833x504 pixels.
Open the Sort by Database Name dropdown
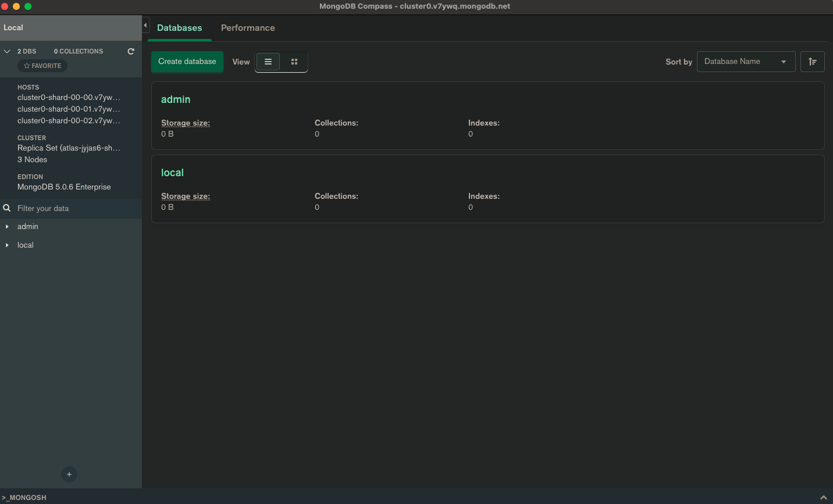click(746, 62)
